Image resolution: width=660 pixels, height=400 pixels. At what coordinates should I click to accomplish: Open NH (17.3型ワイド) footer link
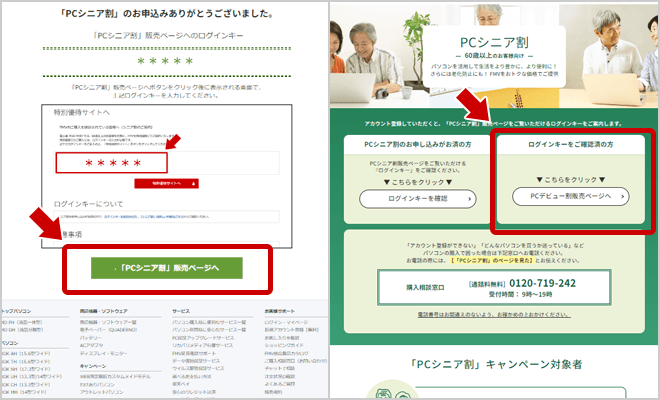[x=26, y=369]
